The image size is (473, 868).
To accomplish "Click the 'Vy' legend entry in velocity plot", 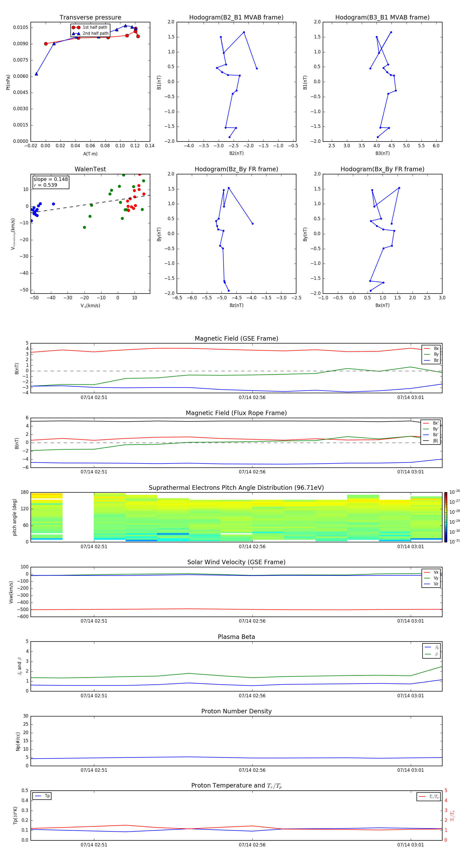I will coord(431,578).
